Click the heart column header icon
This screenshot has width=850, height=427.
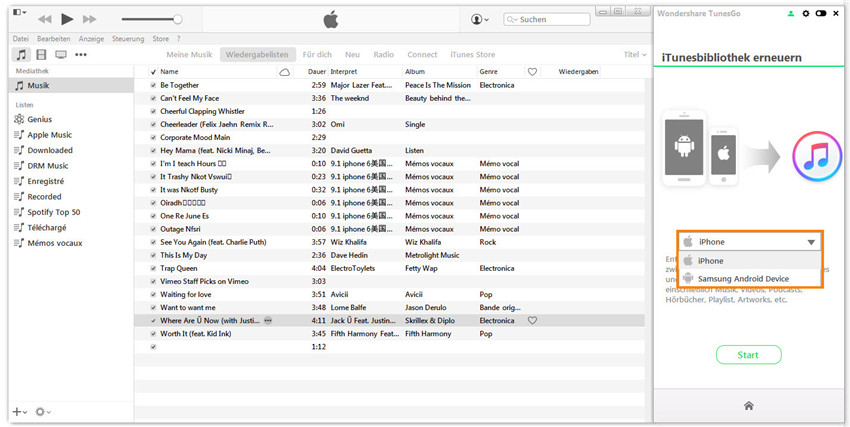click(x=532, y=72)
